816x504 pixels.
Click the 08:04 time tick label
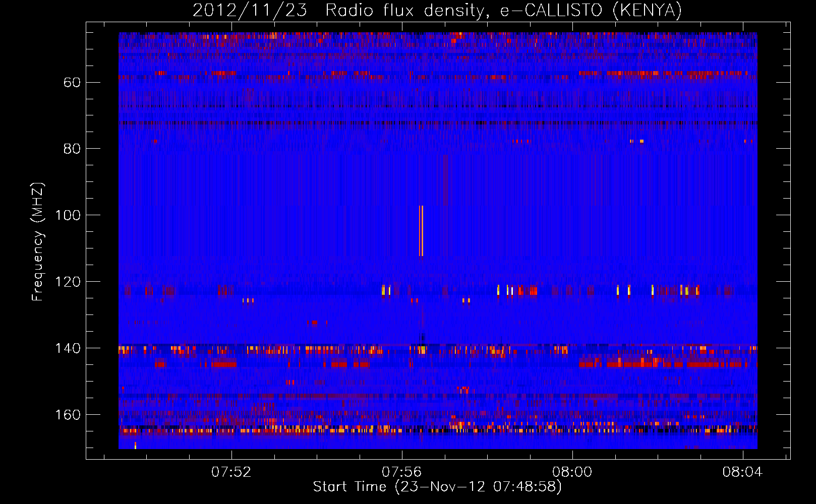coord(743,472)
